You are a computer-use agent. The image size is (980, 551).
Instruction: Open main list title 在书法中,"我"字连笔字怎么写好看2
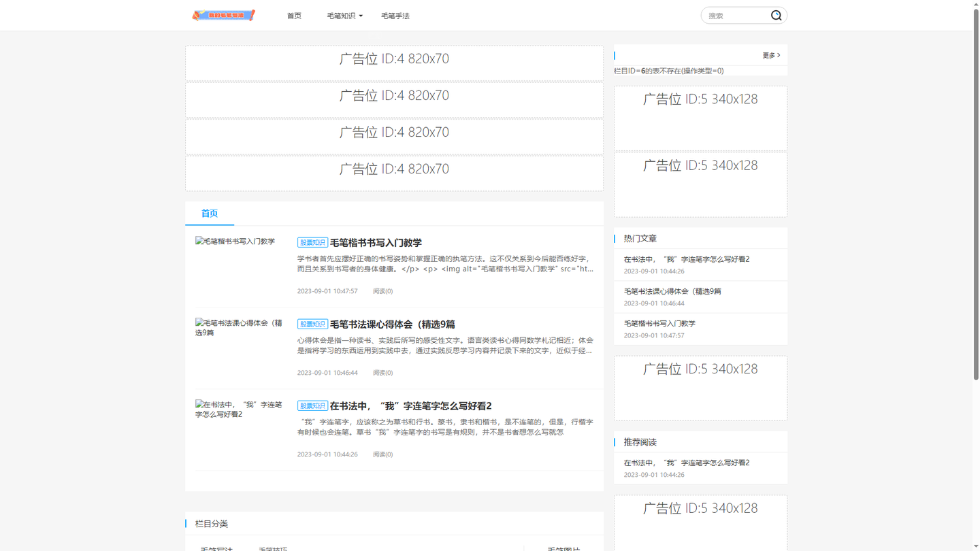pyautogui.click(x=410, y=406)
